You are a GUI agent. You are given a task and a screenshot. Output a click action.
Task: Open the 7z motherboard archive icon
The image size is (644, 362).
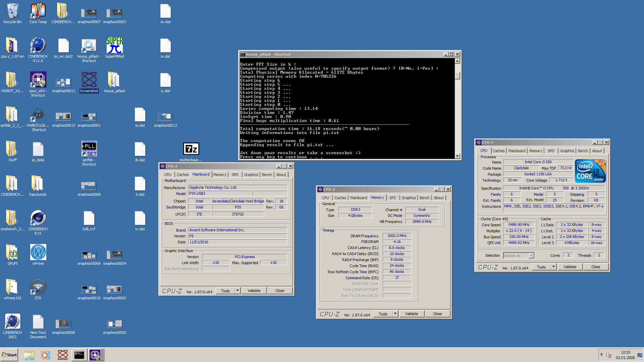191,149
